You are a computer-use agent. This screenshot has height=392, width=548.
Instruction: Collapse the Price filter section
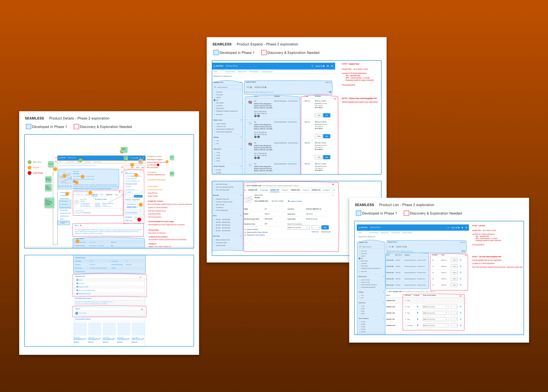241,216
